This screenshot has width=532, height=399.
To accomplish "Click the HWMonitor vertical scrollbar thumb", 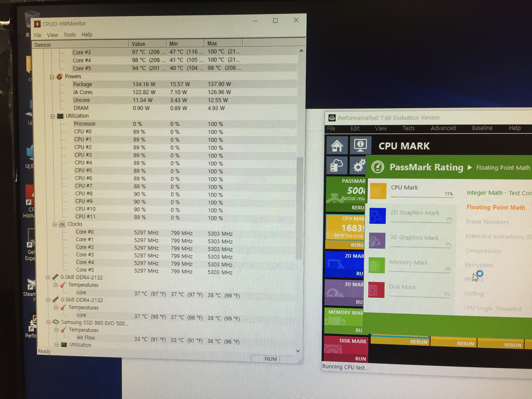I will [299, 208].
